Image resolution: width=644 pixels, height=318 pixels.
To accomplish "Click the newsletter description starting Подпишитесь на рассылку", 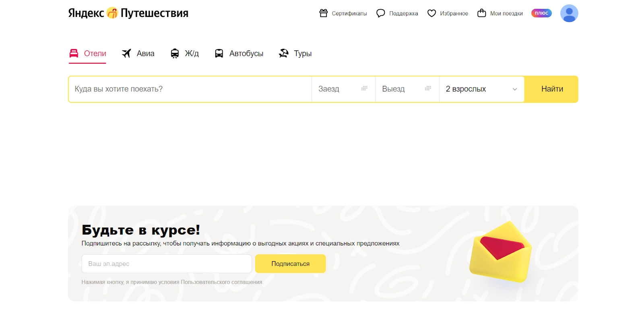I will (241, 243).
